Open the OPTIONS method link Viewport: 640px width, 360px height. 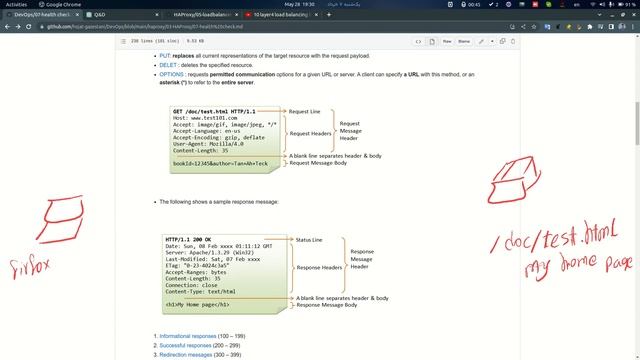point(171,75)
